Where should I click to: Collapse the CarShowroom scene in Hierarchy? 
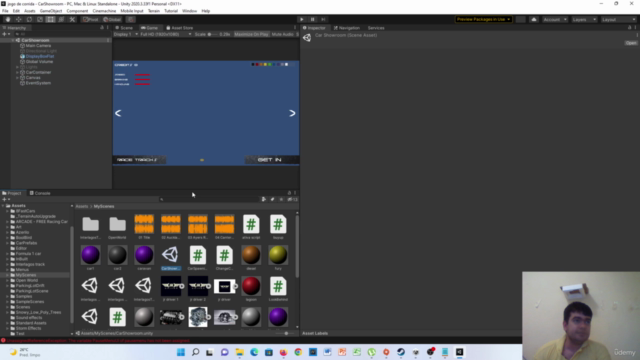tap(13, 40)
